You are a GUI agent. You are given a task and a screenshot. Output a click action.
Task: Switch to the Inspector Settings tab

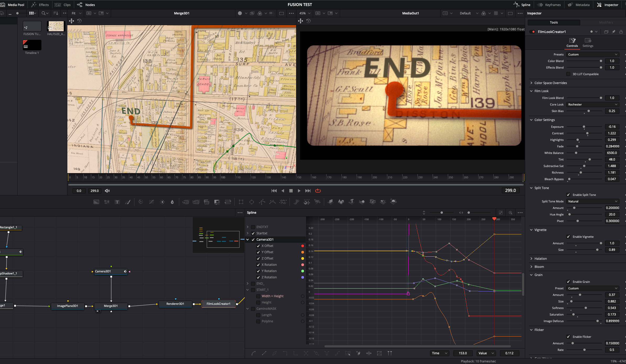(x=588, y=42)
